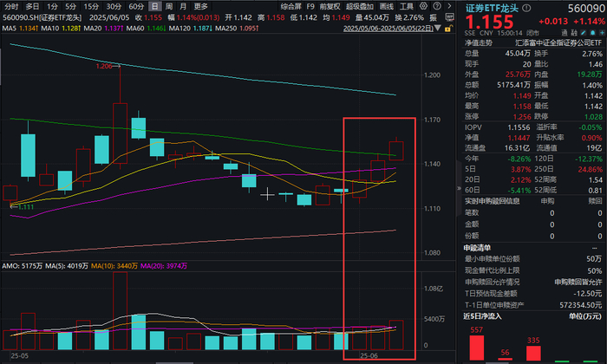Click the 汇添富中证全指证券公司ETF fund name
The width and height of the screenshot is (607, 364).
click(558, 43)
